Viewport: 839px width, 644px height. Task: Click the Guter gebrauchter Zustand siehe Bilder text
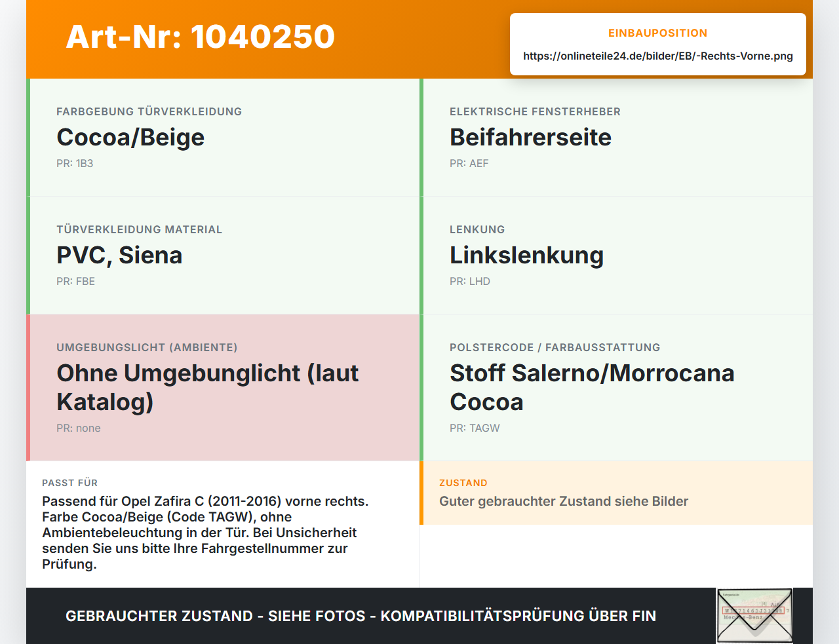564,501
